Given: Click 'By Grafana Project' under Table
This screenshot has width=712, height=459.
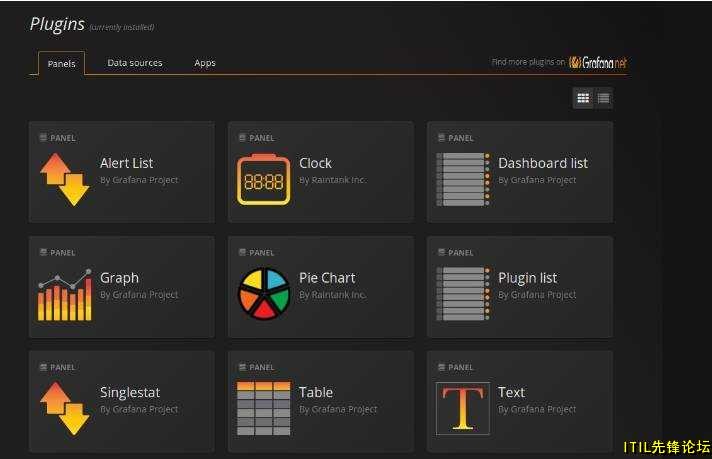Looking at the screenshot, I should 338,409.
